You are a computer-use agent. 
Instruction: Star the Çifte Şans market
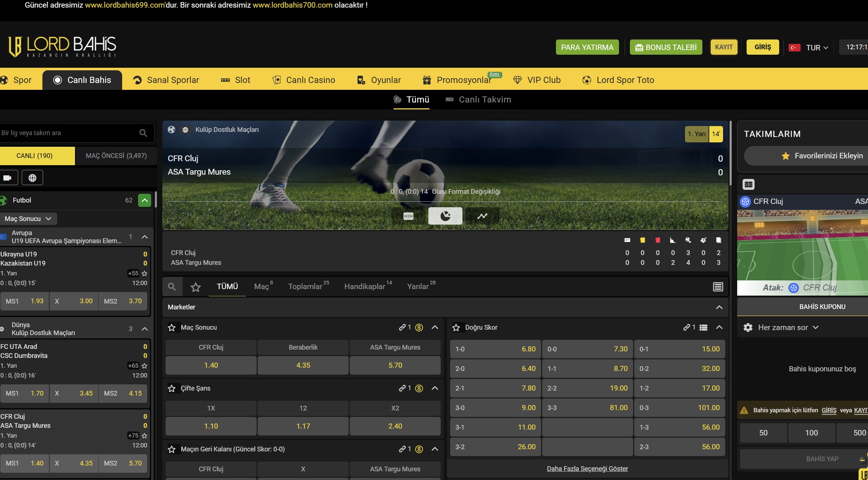(172, 389)
